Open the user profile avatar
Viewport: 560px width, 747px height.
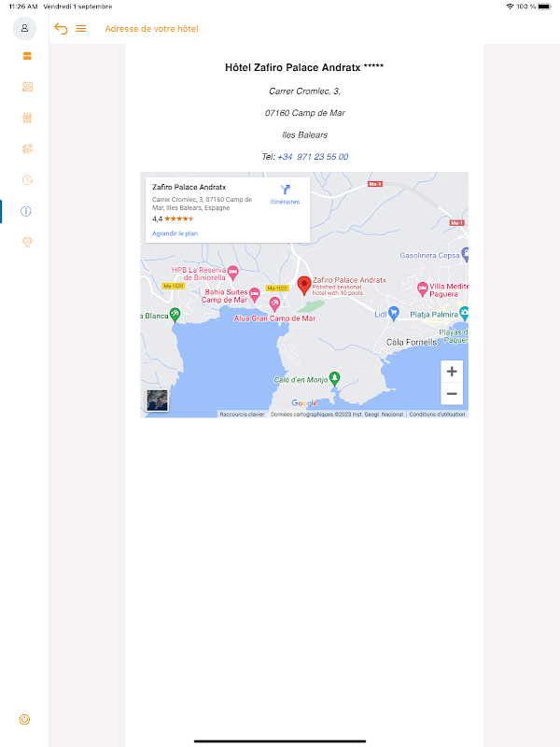pos(24,29)
